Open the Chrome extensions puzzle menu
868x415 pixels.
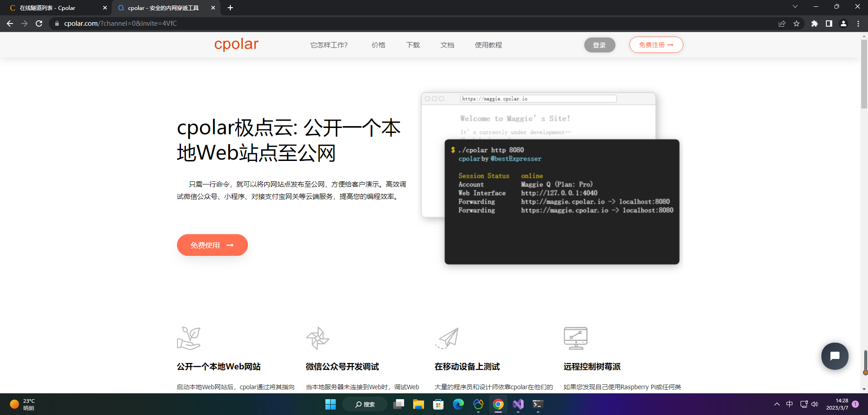coord(815,24)
